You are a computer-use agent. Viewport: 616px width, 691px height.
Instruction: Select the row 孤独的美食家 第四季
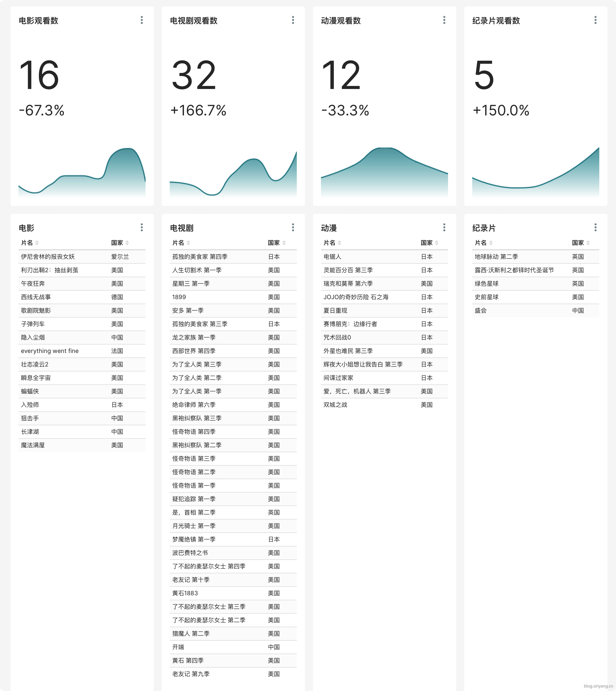click(233, 257)
